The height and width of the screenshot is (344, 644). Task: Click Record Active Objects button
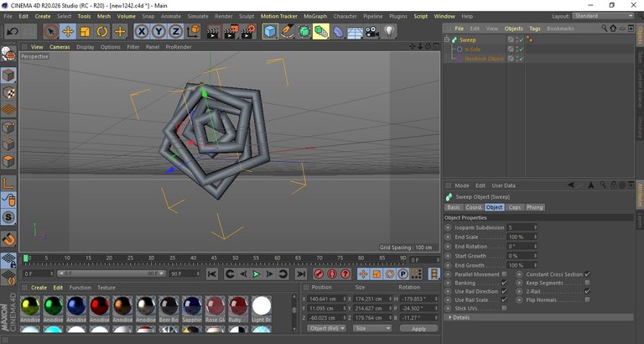[319, 274]
